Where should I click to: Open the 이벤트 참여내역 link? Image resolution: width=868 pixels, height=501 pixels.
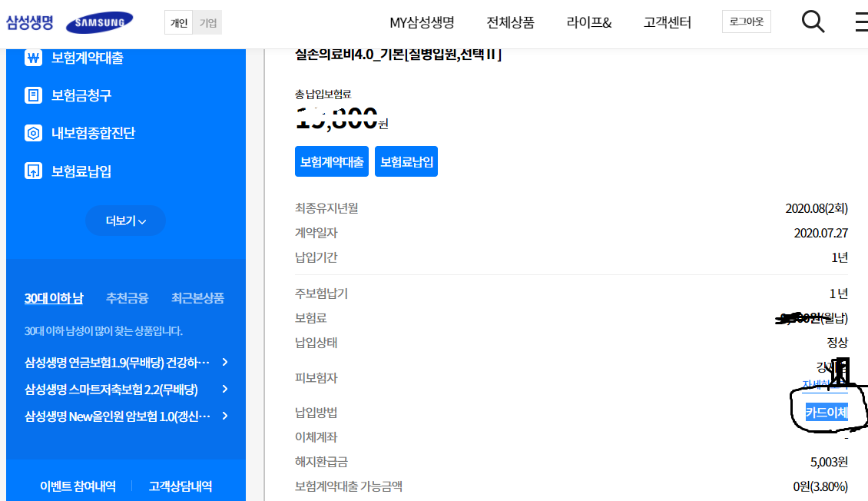(x=78, y=486)
